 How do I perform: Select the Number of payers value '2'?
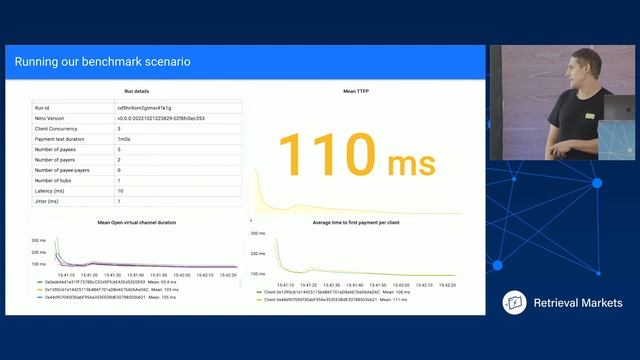pyautogui.click(x=178, y=160)
